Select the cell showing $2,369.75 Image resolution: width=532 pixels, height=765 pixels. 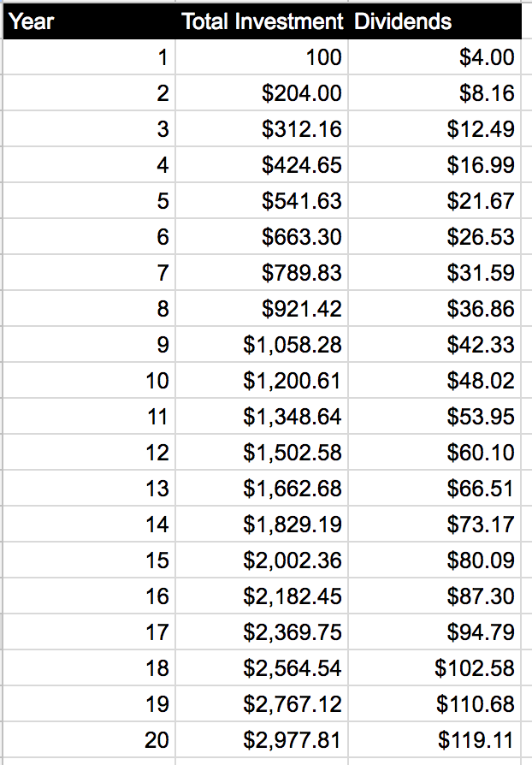[262, 632]
